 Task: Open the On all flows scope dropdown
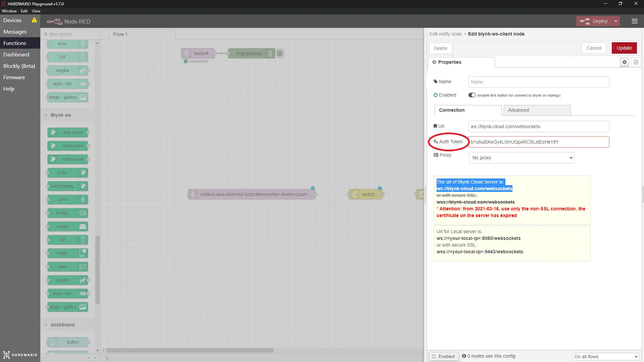[605, 357]
